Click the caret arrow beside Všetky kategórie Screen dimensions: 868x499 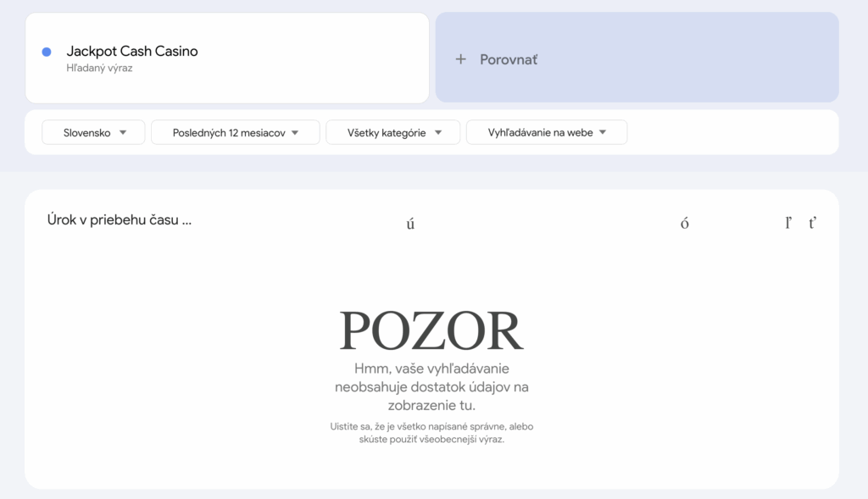tap(438, 132)
